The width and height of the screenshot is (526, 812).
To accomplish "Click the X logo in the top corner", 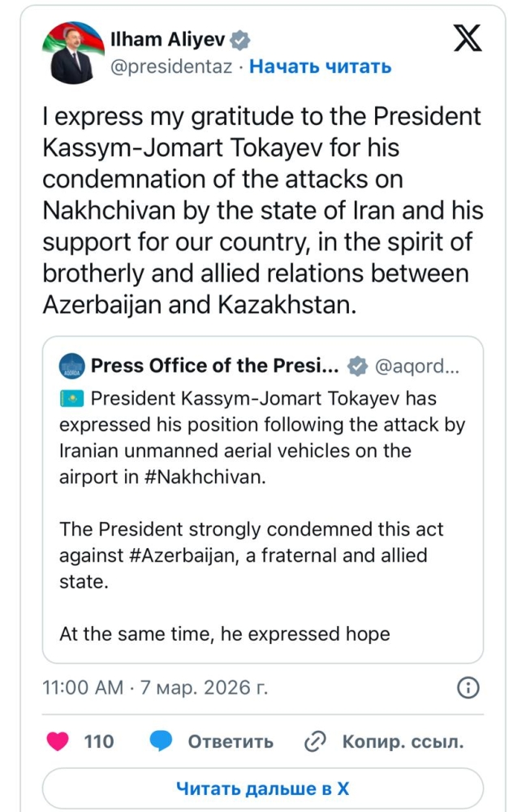I will 468,40.
